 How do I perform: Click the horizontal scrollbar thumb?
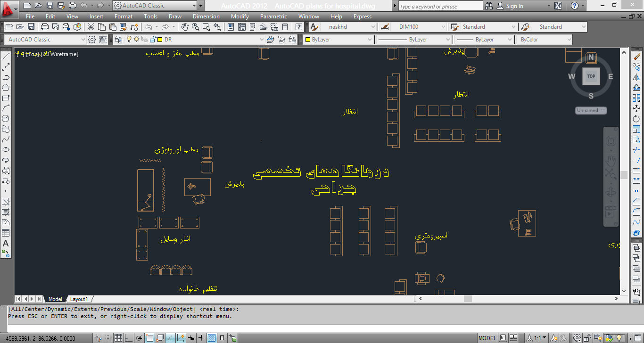tap(468, 299)
